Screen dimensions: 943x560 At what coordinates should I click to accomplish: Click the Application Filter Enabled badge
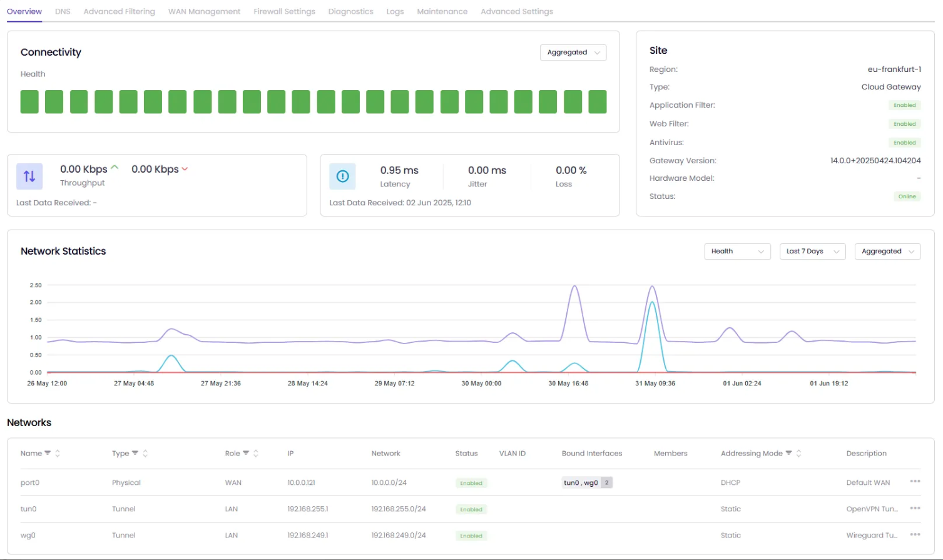click(904, 105)
